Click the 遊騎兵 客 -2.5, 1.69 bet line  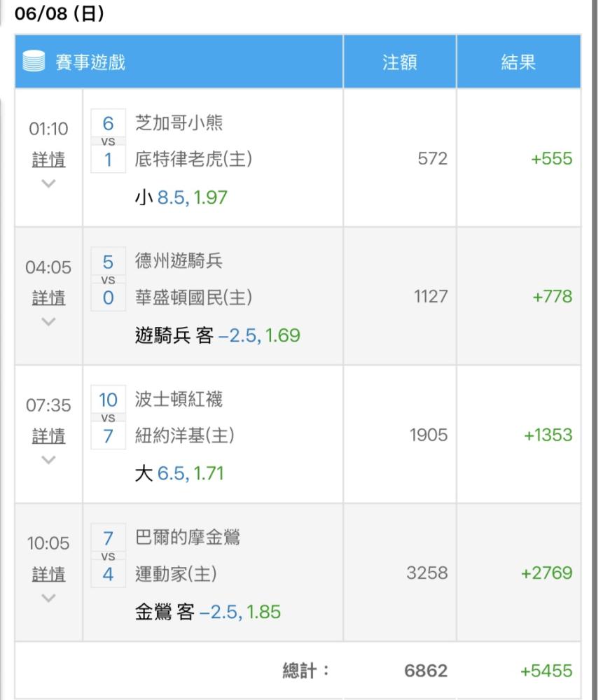218,335
